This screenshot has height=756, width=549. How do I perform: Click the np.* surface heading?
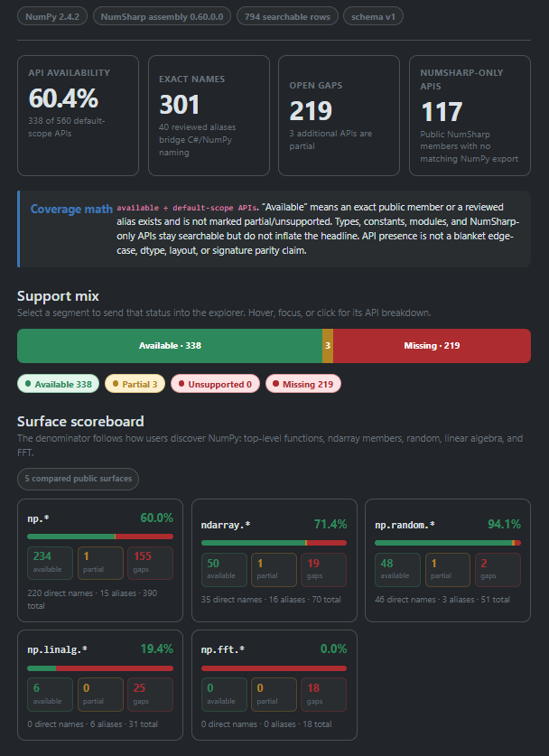point(38,518)
